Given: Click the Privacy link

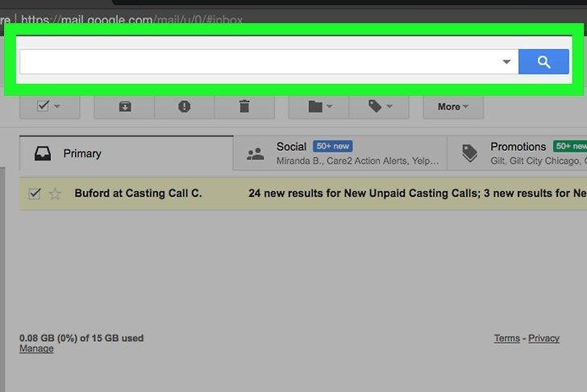Looking at the screenshot, I should pyautogui.click(x=543, y=338).
